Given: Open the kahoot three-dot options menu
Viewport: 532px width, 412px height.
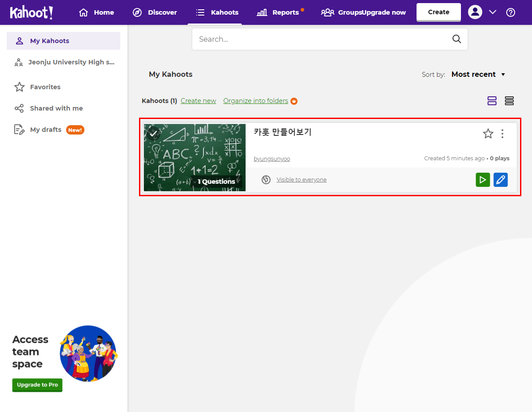Looking at the screenshot, I should coord(502,134).
